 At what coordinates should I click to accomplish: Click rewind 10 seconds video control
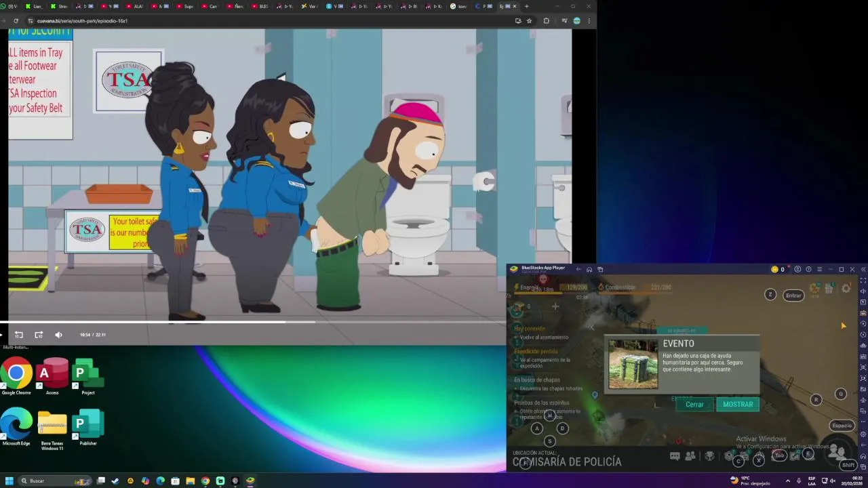click(x=18, y=335)
